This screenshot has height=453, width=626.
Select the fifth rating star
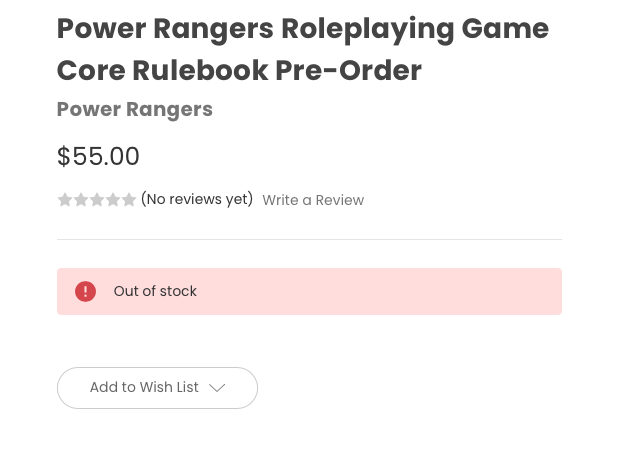[129, 200]
